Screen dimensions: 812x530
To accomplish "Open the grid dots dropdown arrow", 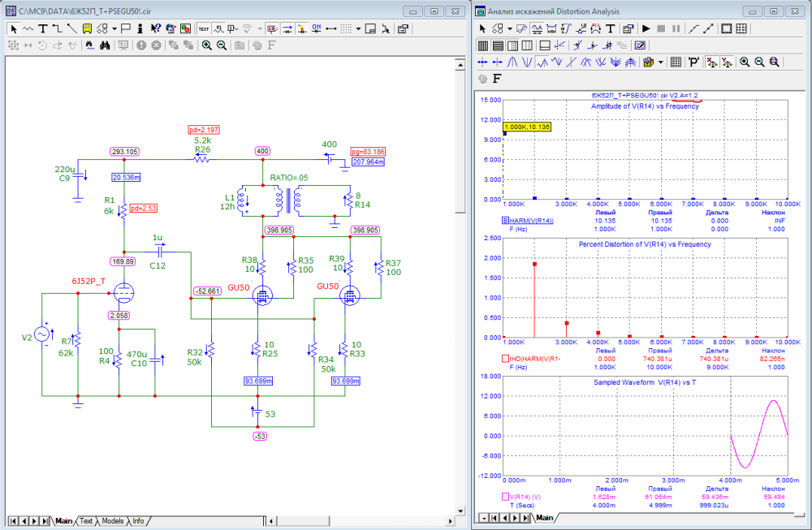I will 360,28.
